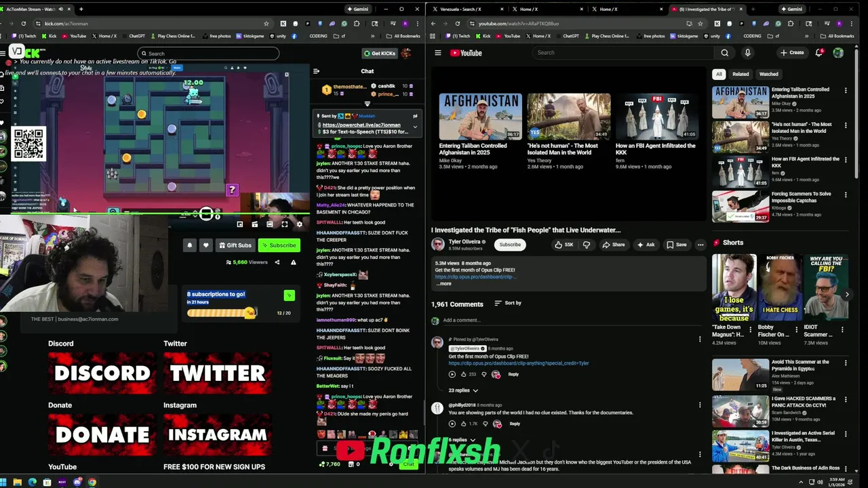
Task: Open more actions ellipsis under video
Action: coord(701,245)
